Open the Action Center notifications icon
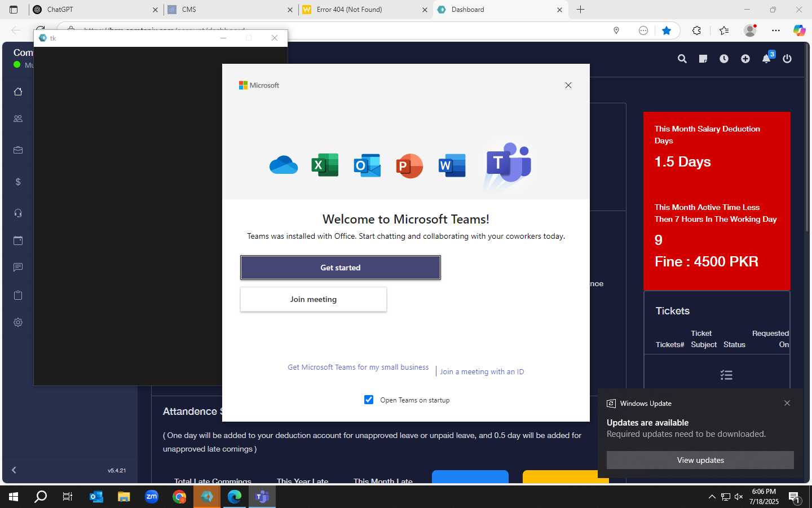This screenshot has width=812, height=508. (x=795, y=497)
